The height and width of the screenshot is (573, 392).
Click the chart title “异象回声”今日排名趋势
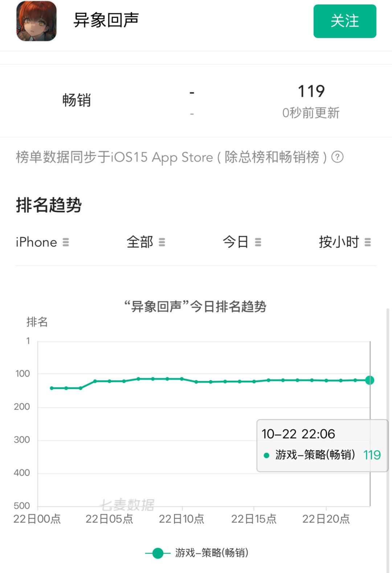tap(195, 306)
